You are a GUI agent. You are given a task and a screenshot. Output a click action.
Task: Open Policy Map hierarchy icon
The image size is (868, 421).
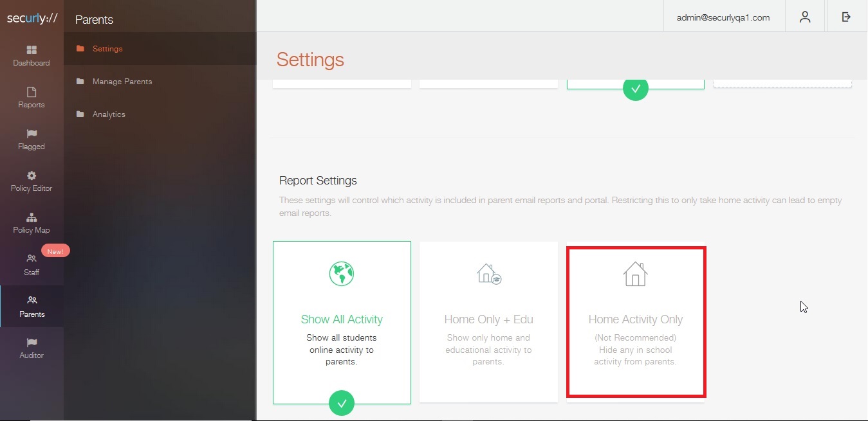32,217
